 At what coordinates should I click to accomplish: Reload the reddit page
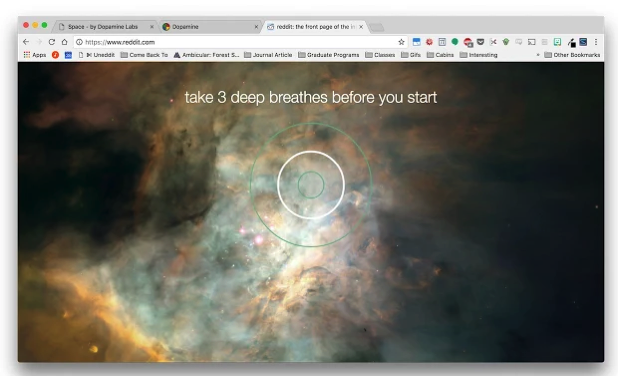click(x=52, y=42)
